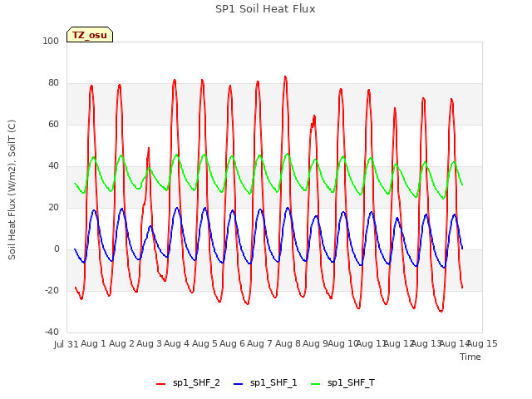Click the x-axis label Aug 5

pyautogui.click(x=204, y=343)
